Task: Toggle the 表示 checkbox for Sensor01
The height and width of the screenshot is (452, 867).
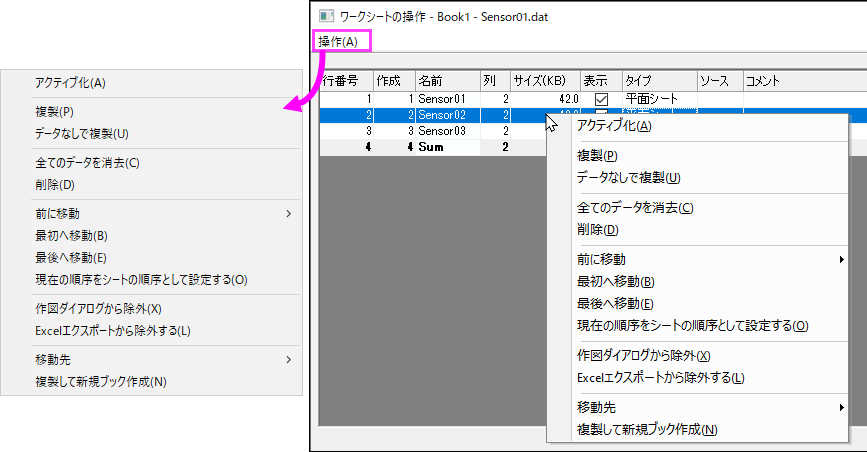Action: point(601,100)
